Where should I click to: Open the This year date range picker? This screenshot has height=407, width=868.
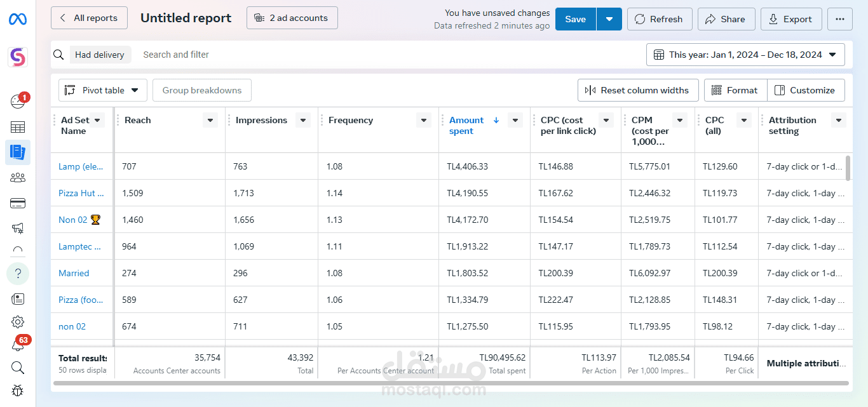[745, 55]
